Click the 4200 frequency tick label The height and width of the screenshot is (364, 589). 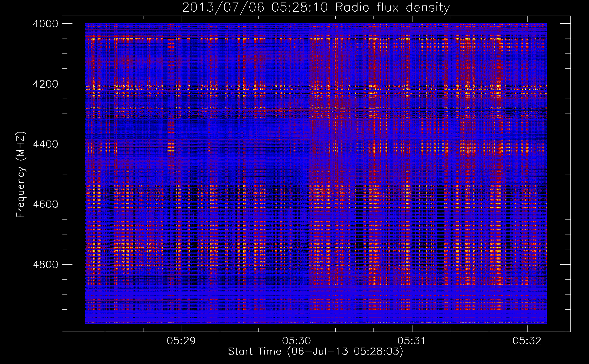pos(46,84)
